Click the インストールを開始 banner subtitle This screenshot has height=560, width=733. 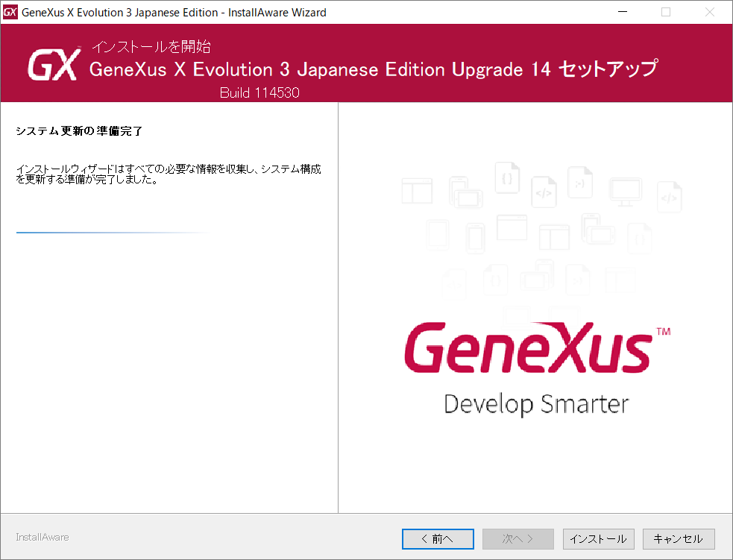151,47
